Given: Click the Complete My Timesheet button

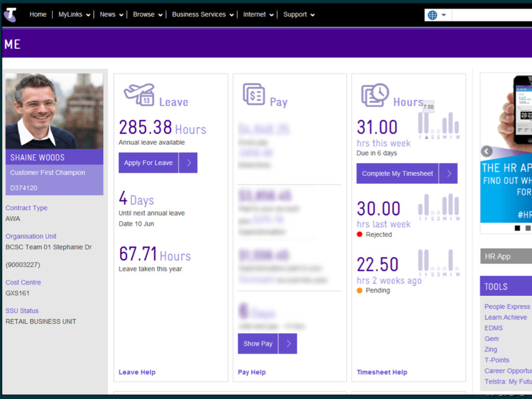Looking at the screenshot, I should point(397,174).
